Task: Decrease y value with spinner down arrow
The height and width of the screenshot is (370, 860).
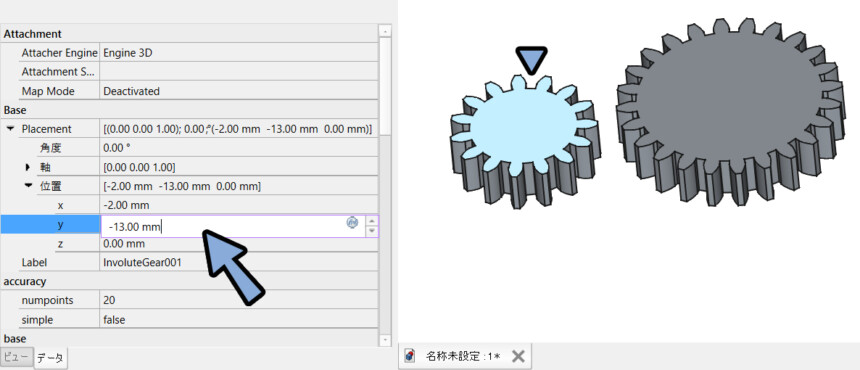Action: [x=372, y=231]
